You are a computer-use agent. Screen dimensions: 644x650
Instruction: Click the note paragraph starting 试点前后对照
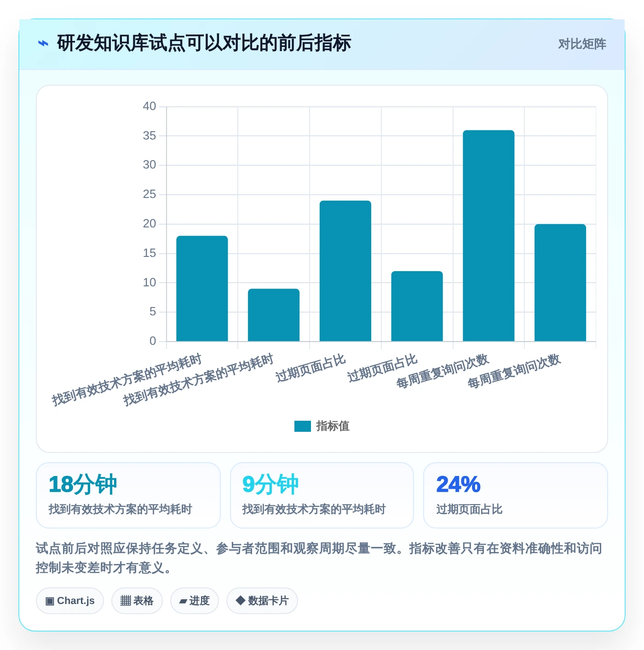(319, 558)
